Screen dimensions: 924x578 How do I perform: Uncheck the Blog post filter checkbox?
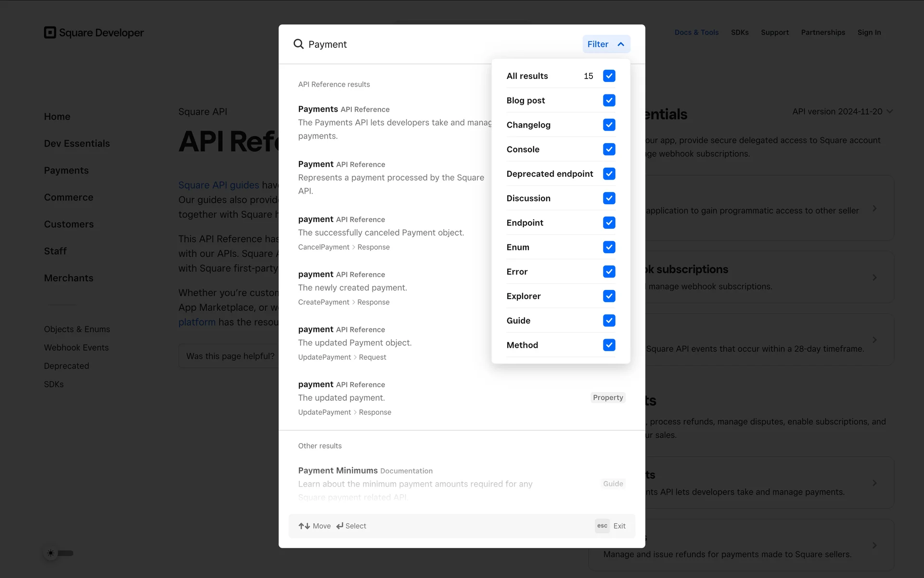(x=609, y=100)
